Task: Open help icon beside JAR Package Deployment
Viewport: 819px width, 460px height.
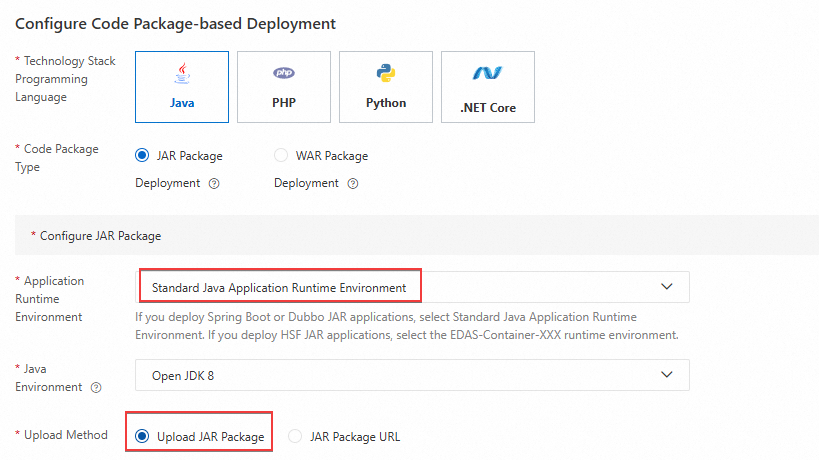Action: 214,184
